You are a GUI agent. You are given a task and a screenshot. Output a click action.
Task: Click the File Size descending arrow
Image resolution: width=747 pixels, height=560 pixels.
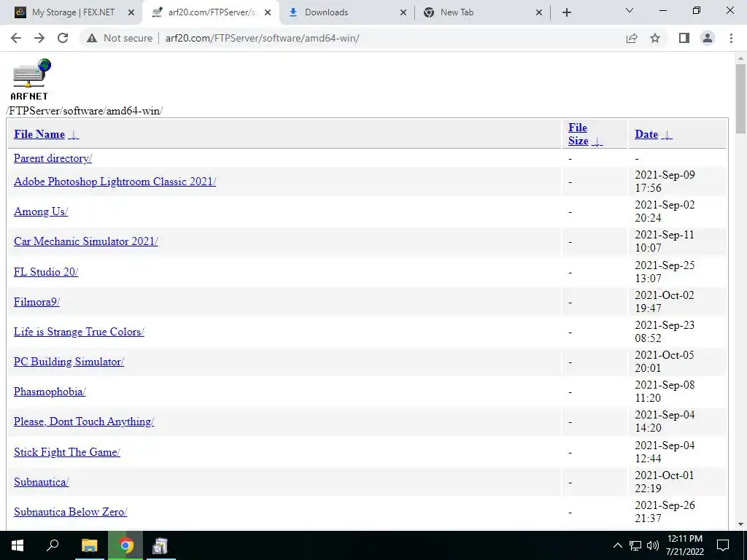click(x=597, y=141)
